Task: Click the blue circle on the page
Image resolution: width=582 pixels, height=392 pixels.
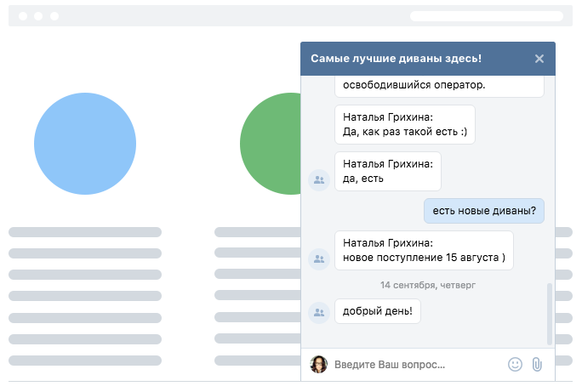Action: coord(85,144)
